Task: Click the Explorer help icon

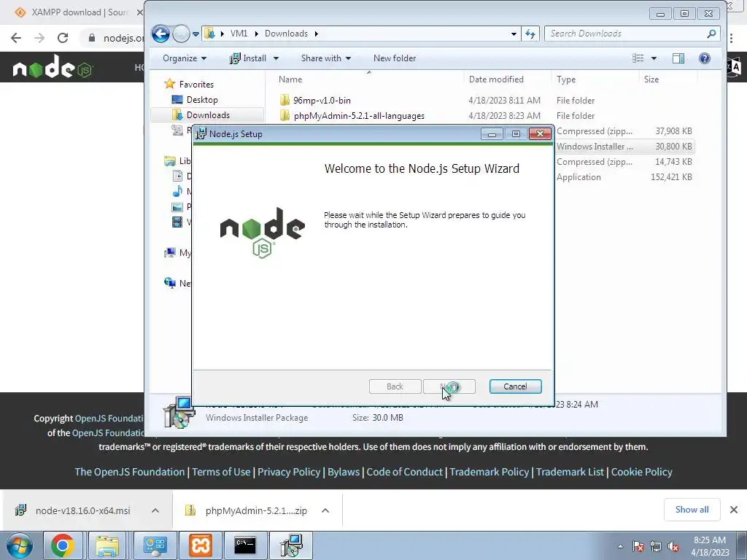Action: pos(705,58)
